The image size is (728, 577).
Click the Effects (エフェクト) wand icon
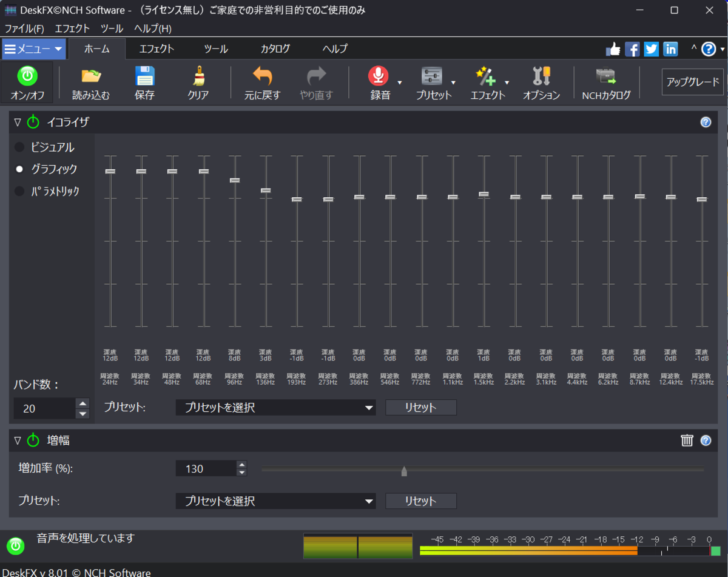coord(486,76)
